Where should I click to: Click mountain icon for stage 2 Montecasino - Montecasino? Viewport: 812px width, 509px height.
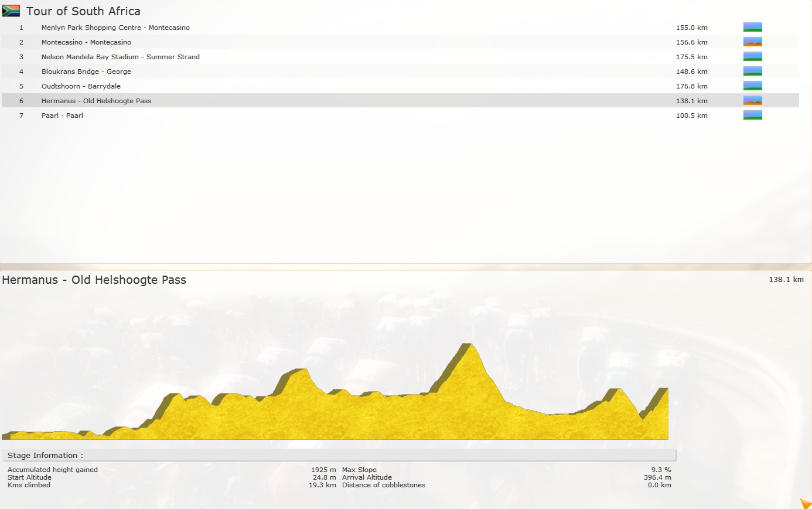752,42
